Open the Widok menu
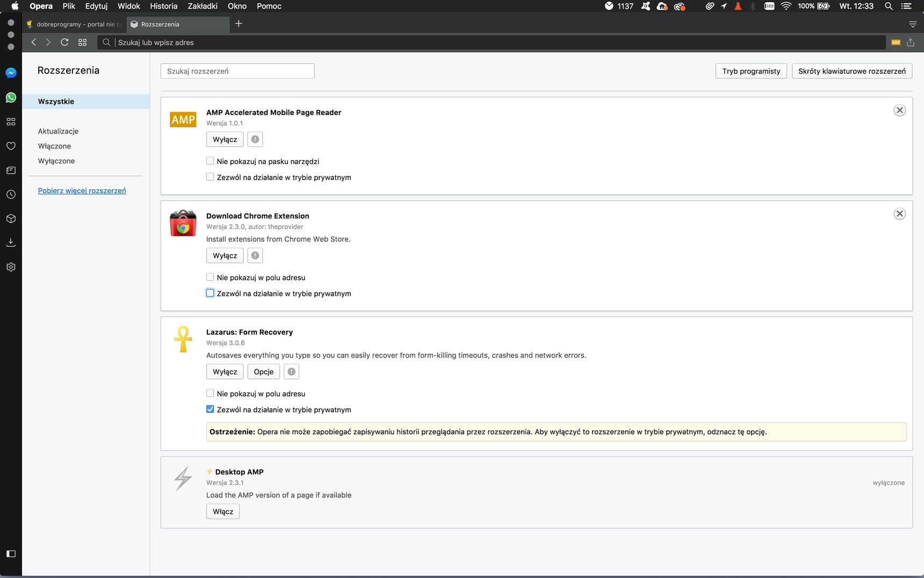The image size is (924, 578). 129,6
